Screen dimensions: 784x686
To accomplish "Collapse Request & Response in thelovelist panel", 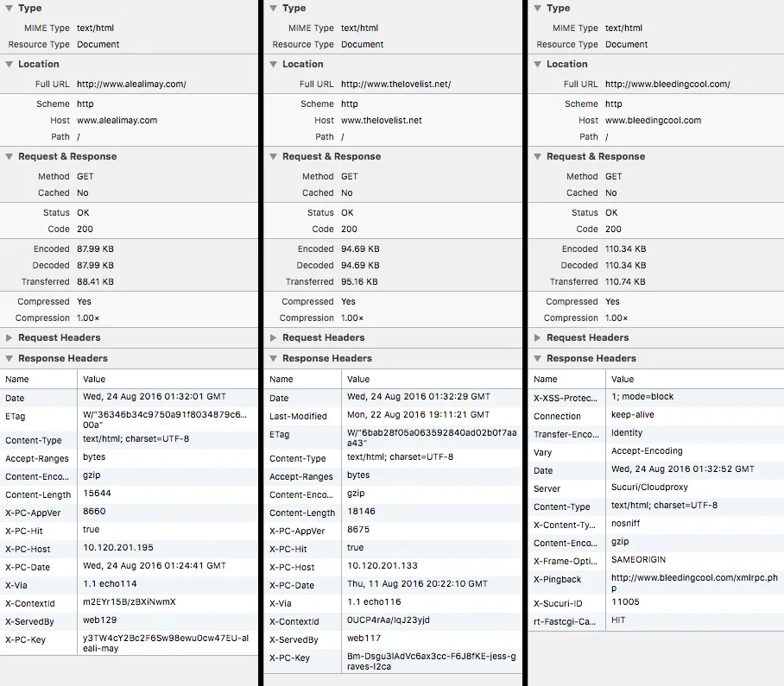I will coord(273,156).
